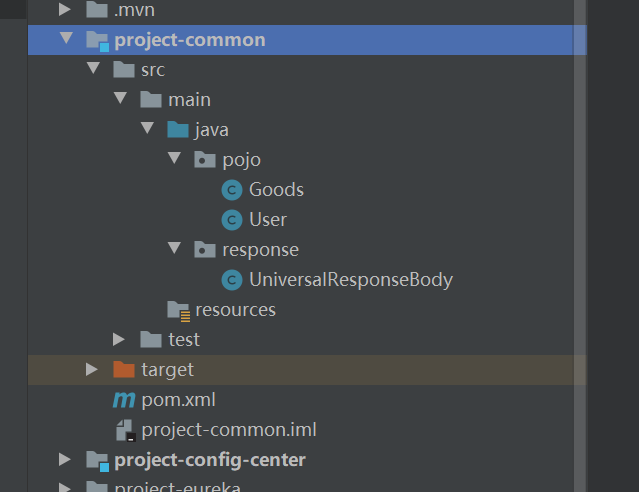The width and height of the screenshot is (639, 492).
Task: Expand the test folder
Action: tap(119, 339)
